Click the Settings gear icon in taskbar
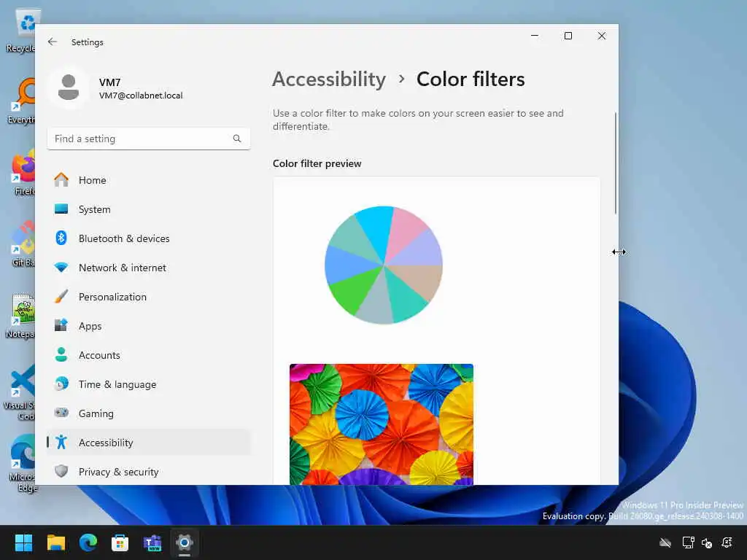This screenshot has width=747, height=560. (x=185, y=542)
